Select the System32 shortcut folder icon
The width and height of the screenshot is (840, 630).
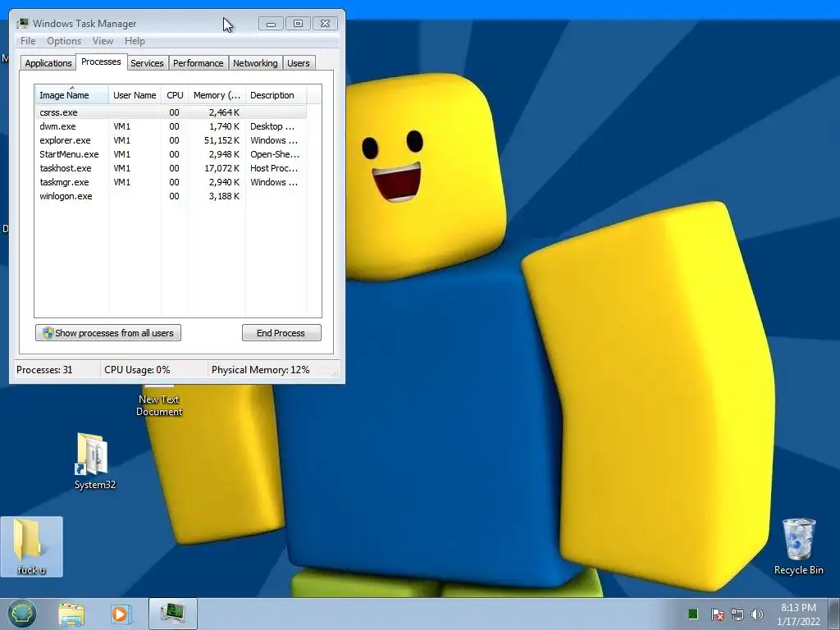[94, 461]
